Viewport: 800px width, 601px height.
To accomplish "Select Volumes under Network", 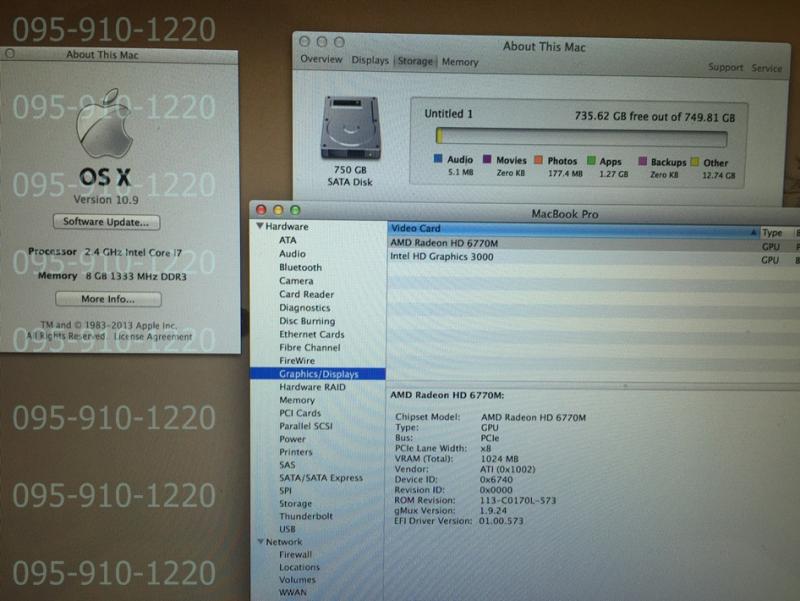I will tap(297, 580).
